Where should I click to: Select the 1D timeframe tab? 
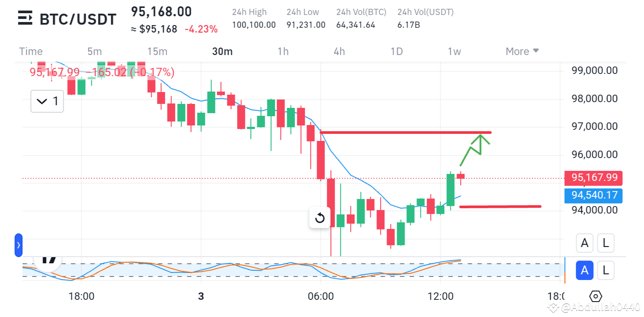[396, 51]
